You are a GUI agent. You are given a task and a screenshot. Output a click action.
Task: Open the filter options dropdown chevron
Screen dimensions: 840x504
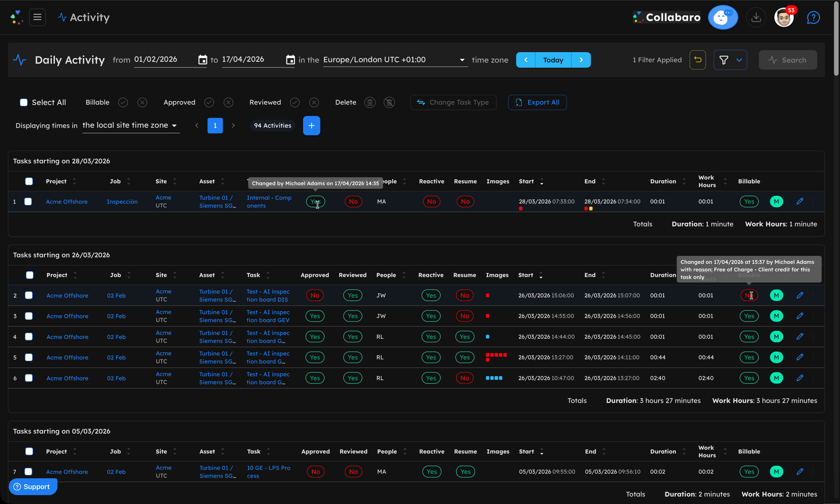[x=739, y=60]
